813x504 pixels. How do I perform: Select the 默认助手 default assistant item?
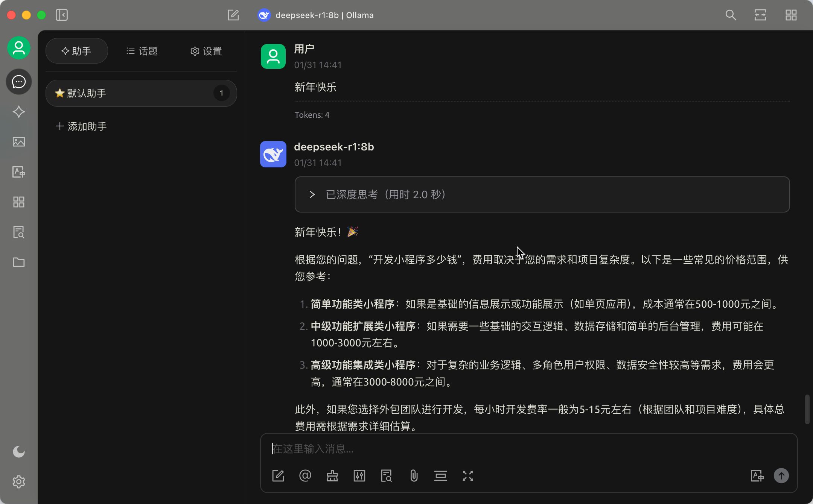click(141, 93)
